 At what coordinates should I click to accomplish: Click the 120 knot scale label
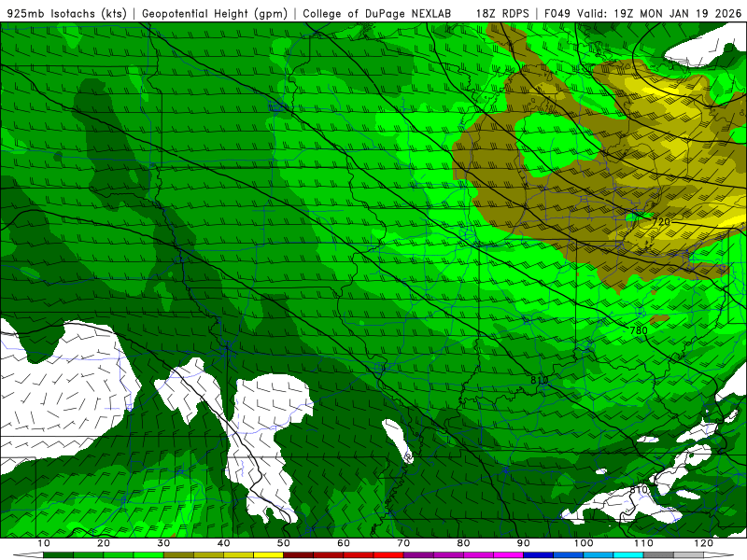pos(704,543)
